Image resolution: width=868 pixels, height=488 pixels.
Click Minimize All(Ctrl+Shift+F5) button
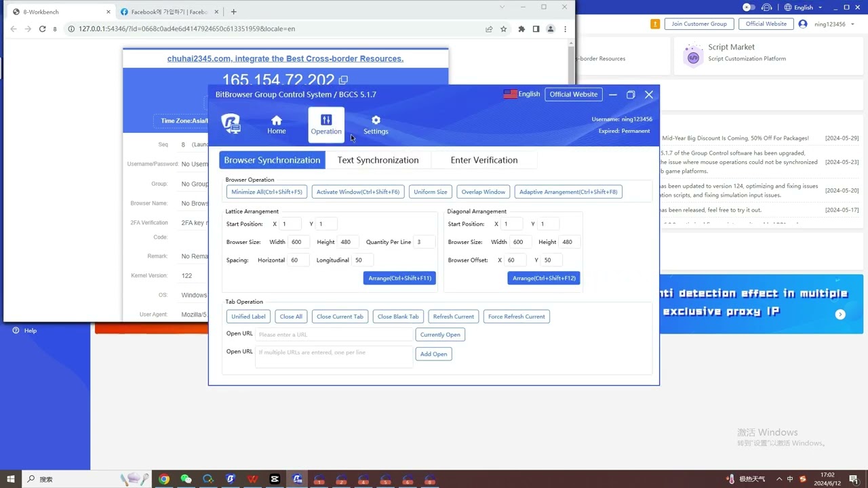pyautogui.click(x=267, y=192)
